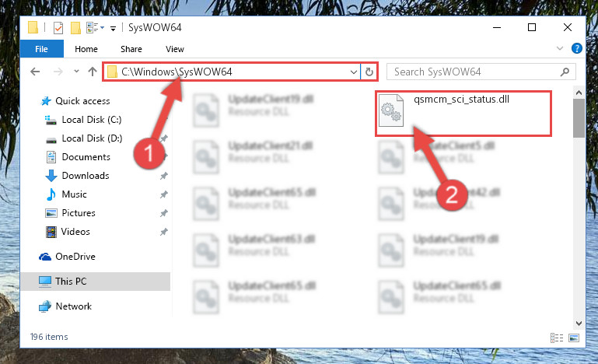
Task: Expand the address bar history dropdown
Action: (x=354, y=72)
